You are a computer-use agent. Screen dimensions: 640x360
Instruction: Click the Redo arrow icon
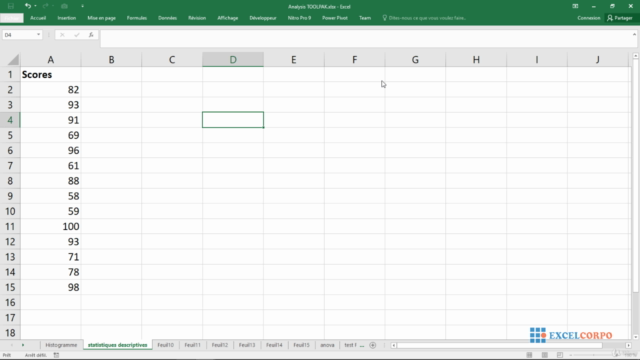click(x=45, y=6)
